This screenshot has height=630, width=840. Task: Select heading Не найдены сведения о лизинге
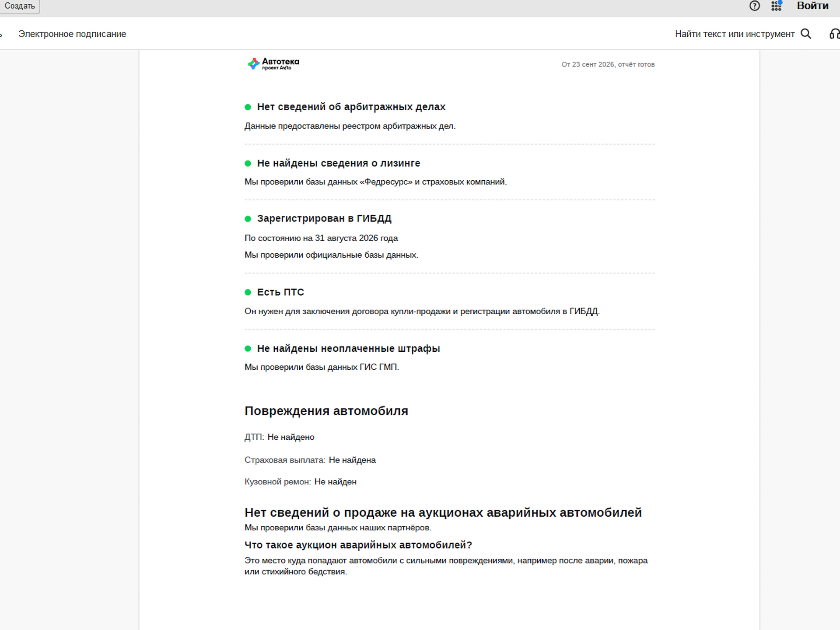point(339,163)
